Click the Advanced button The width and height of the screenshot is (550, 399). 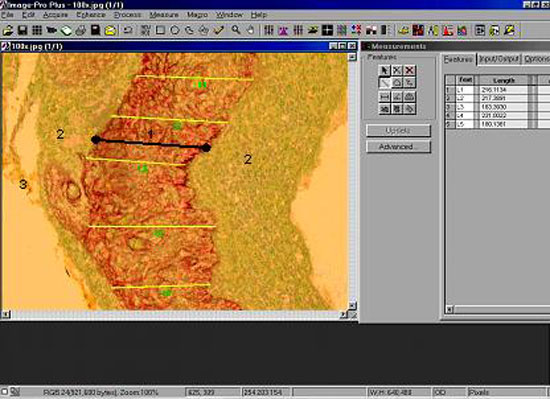coord(398,147)
